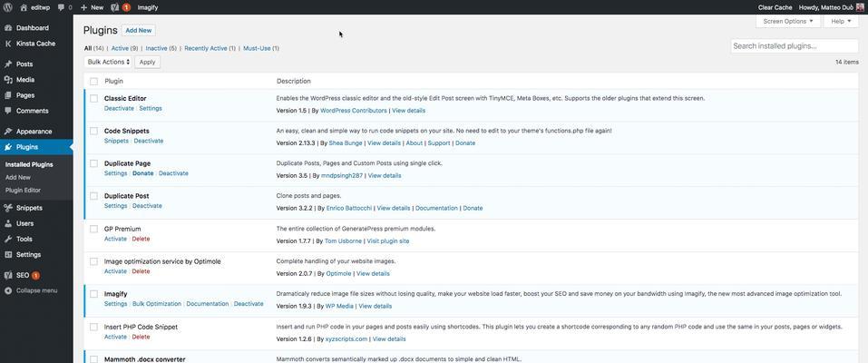
Task: Expand the Screen Options panel
Action: tap(788, 21)
